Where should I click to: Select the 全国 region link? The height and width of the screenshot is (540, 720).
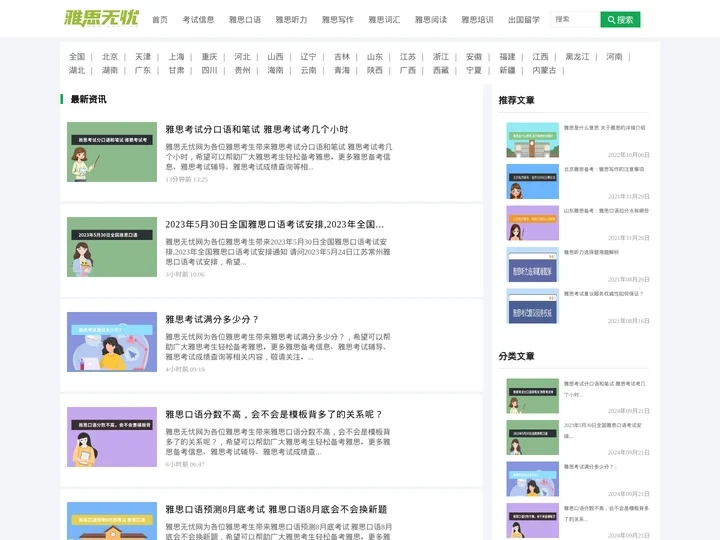[x=77, y=56]
